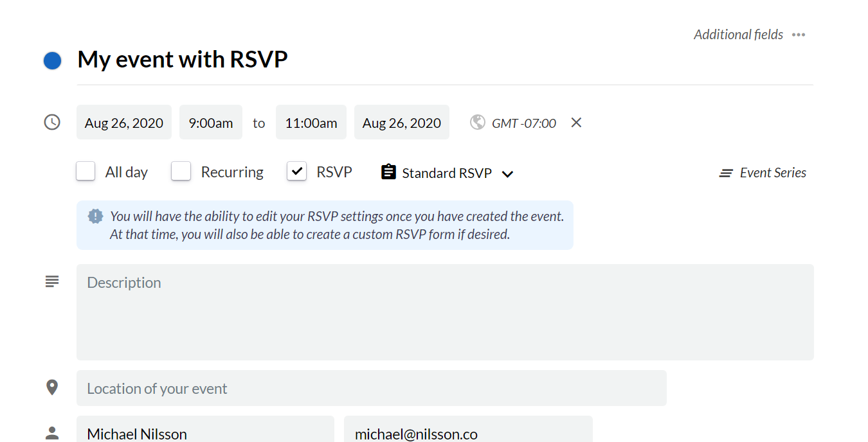Click the Location of your event field
This screenshot has width=868, height=442.
click(371, 388)
